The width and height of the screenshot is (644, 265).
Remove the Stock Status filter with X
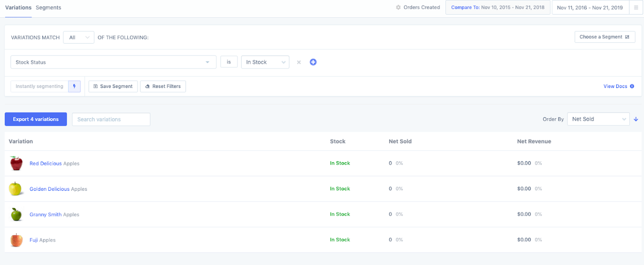pyautogui.click(x=299, y=62)
